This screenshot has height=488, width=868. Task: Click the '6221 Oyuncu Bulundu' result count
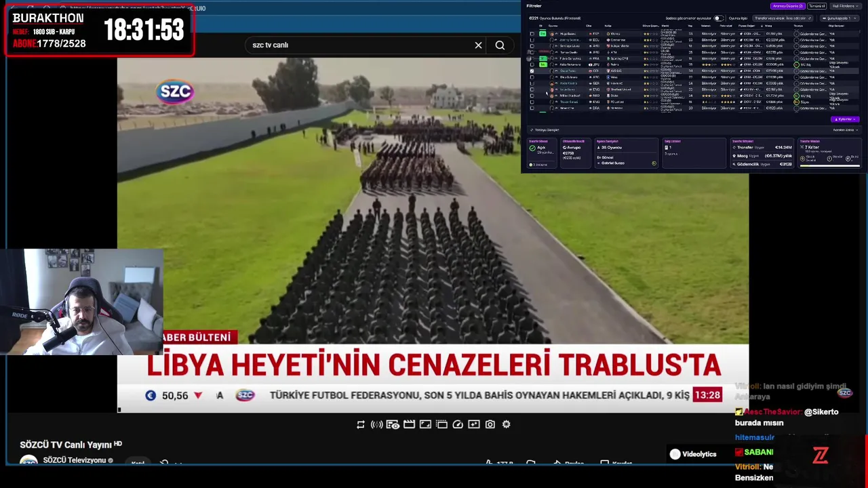(555, 18)
